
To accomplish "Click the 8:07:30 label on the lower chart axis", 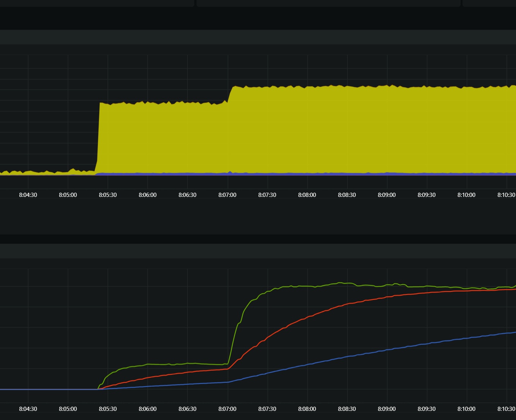I will pyautogui.click(x=267, y=409).
